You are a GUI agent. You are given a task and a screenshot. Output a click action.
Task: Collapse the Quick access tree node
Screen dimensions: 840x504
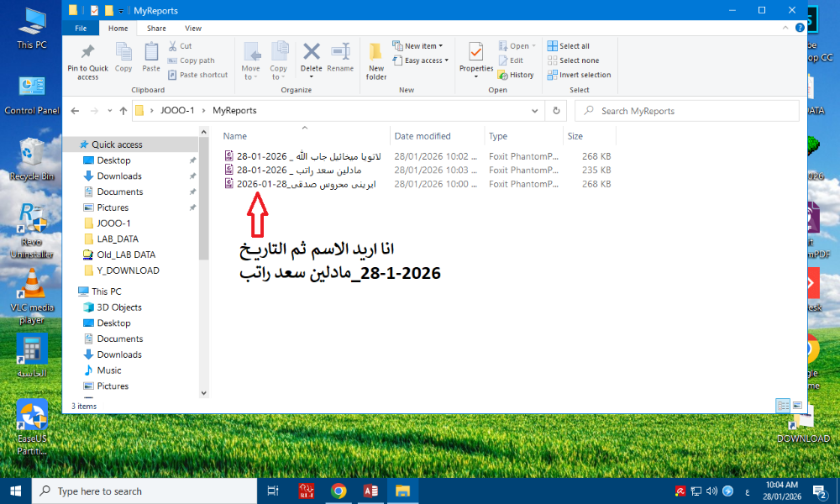pos(71,144)
